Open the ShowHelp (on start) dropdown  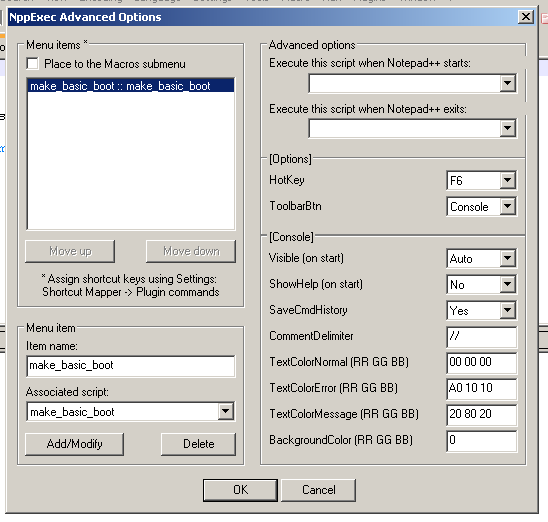(507, 284)
